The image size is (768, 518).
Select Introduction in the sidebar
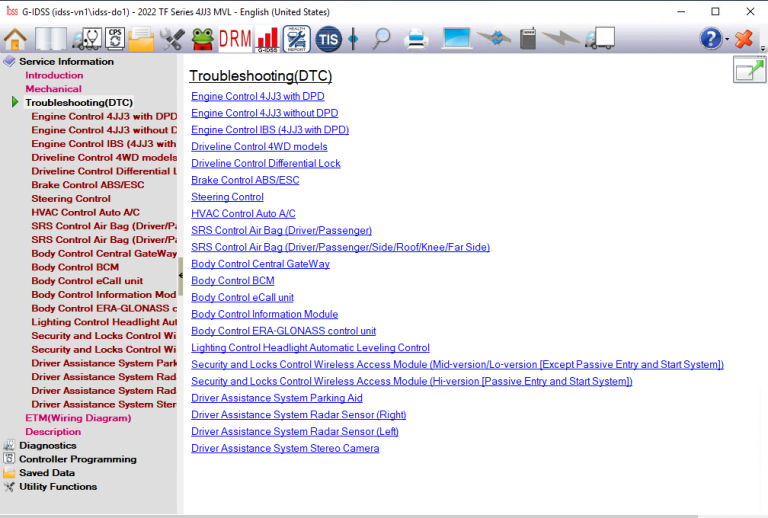[54, 75]
